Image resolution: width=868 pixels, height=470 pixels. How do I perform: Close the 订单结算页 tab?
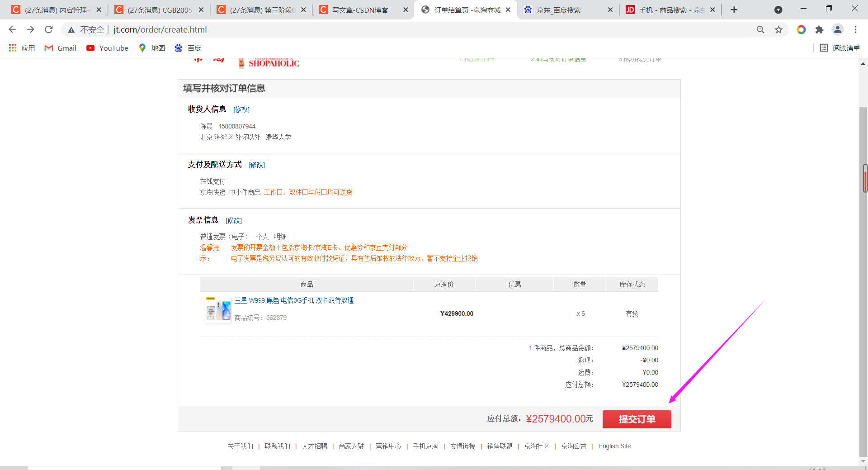(508, 9)
